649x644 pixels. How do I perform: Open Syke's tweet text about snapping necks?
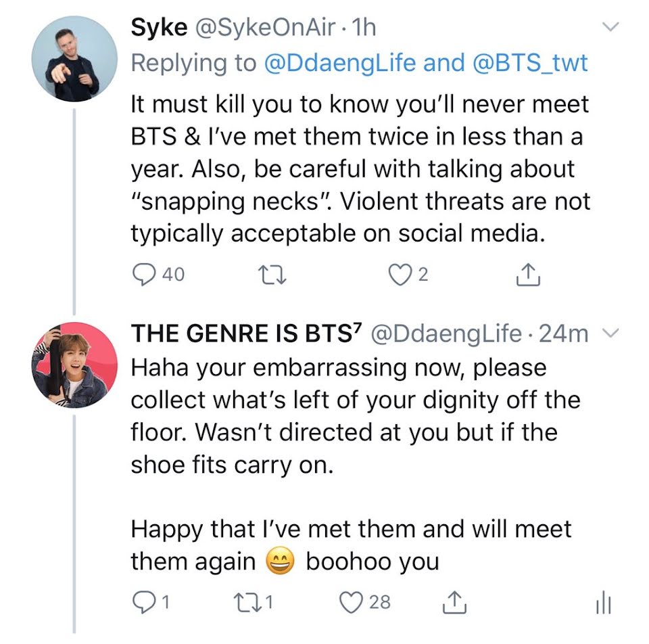pyautogui.click(x=360, y=168)
